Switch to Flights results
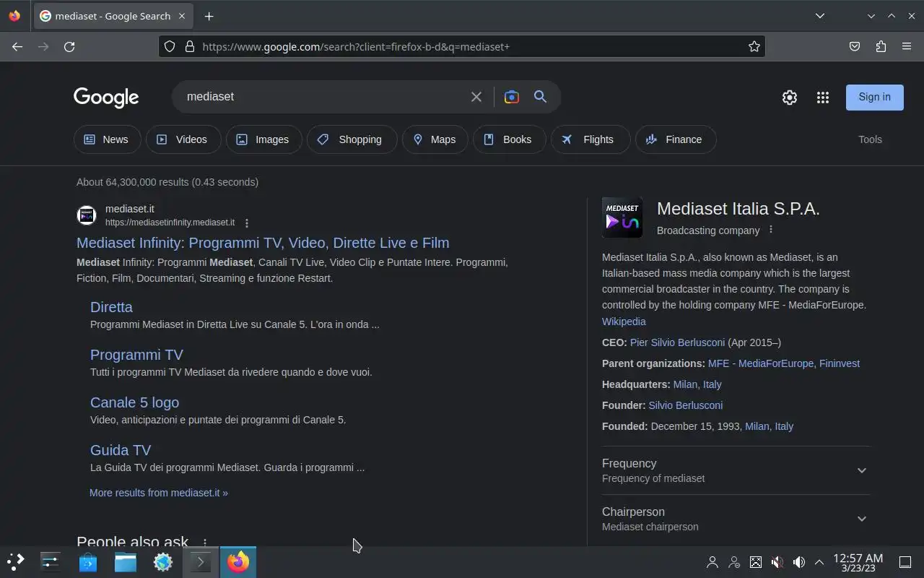This screenshot has width=924, height=578. click(590, 139)
